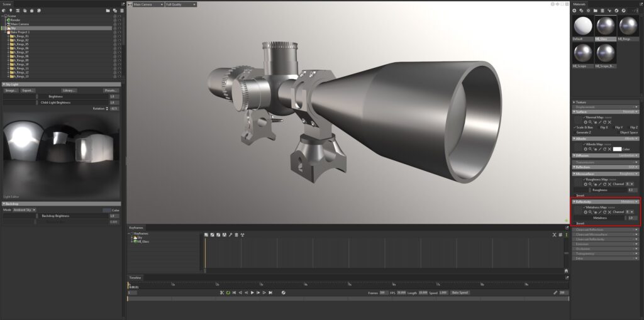Click the scissors icon in timeline controls
This screenshot has width=644, height=320.
pos(221,292)
